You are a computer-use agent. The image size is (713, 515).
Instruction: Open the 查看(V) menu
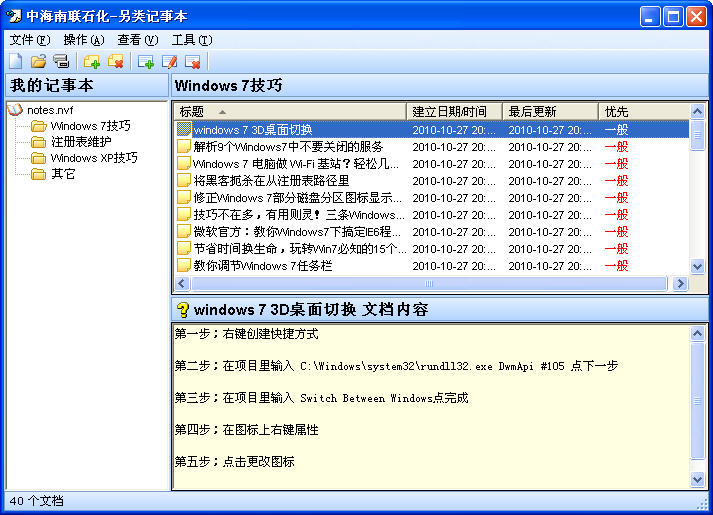[x=138, y=40]
